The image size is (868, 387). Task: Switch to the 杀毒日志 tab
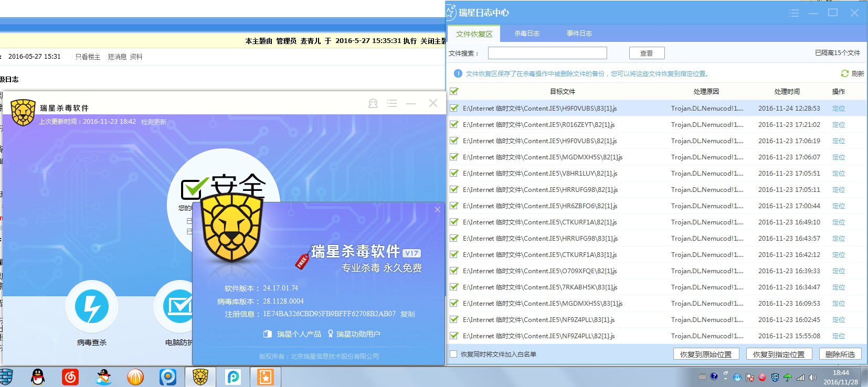tap(527, 34)
